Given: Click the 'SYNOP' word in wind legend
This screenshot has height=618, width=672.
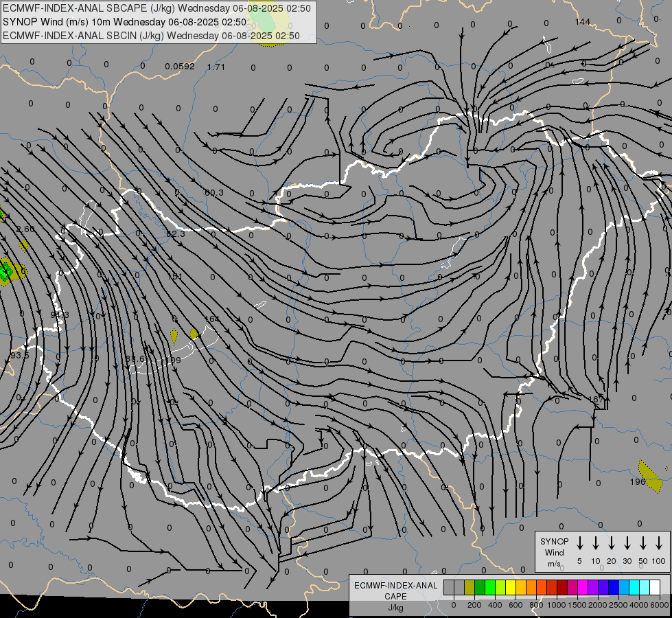Looking at the screenshot, I should pyautogui.click(x=554, y=541).
